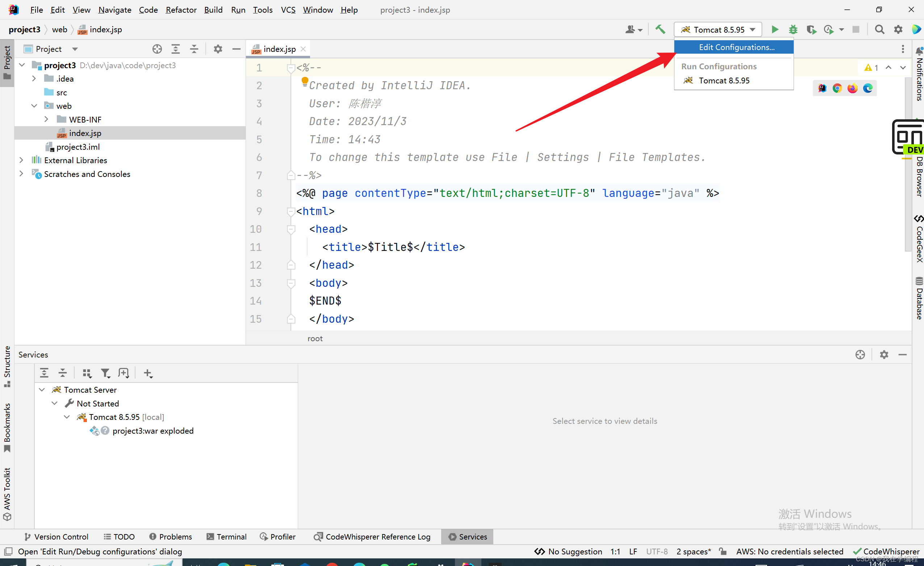Open the Refactor menu
924x566 pixels.
tap(181, 10)
